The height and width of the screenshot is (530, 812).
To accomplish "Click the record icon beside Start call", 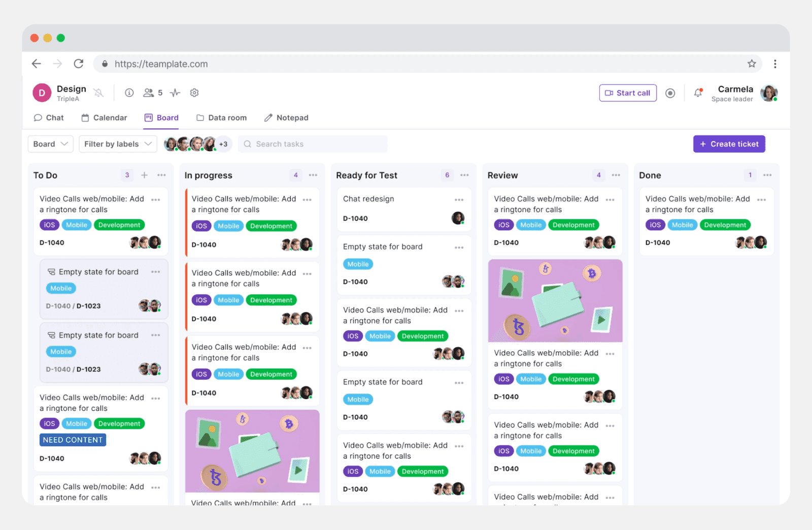I will click(x=670, y=93).
